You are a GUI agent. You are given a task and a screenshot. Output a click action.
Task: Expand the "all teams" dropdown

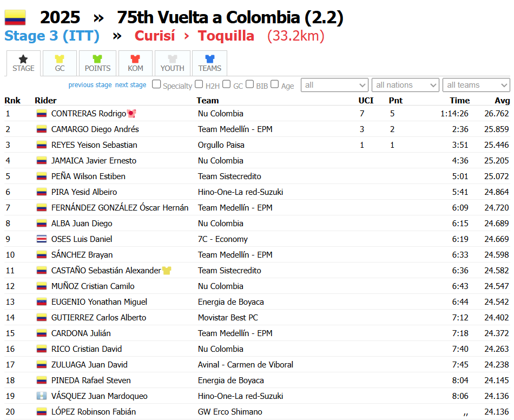(476, 85)
